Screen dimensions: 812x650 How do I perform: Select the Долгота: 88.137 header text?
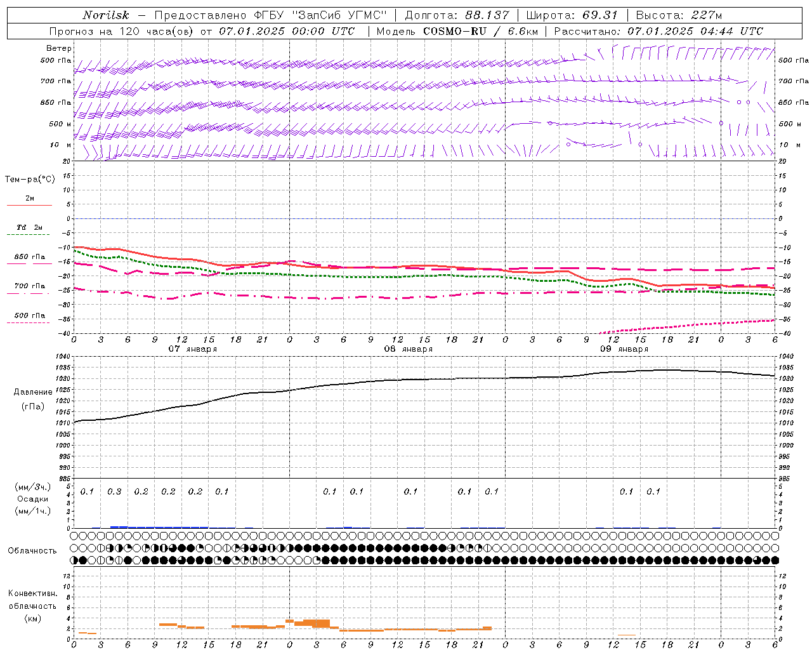[x=457, y=15]
